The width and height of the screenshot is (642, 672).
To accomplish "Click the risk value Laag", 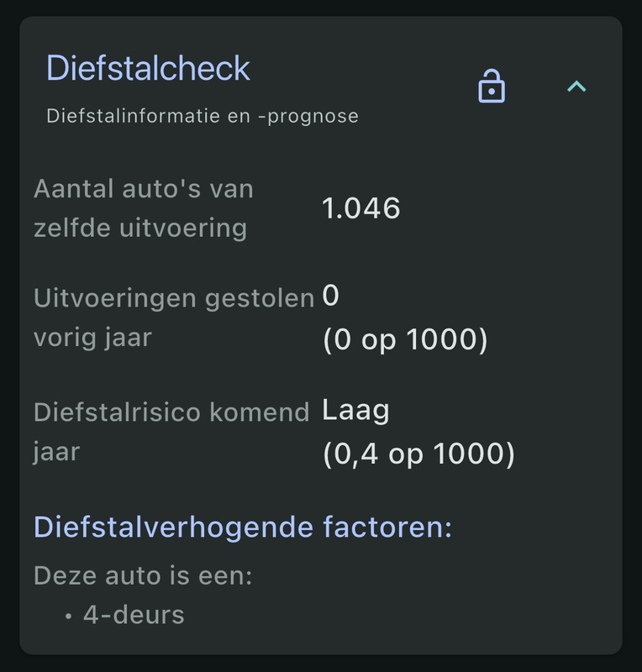I will coord(356,410).
